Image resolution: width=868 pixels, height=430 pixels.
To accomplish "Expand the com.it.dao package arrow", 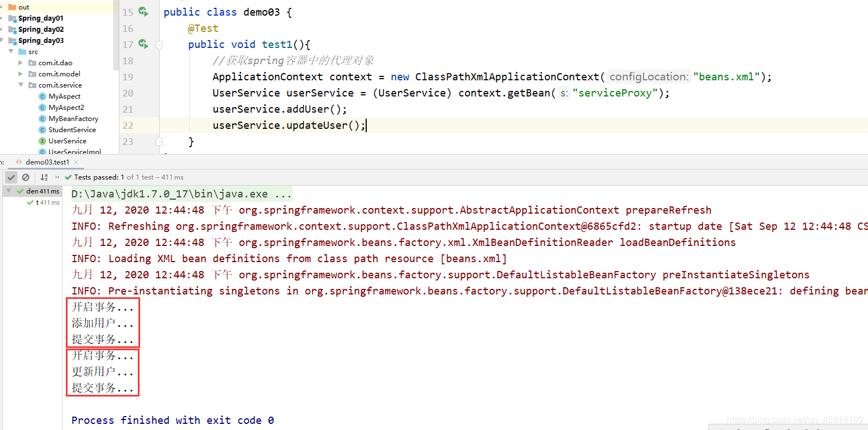I will click(21, 63).
